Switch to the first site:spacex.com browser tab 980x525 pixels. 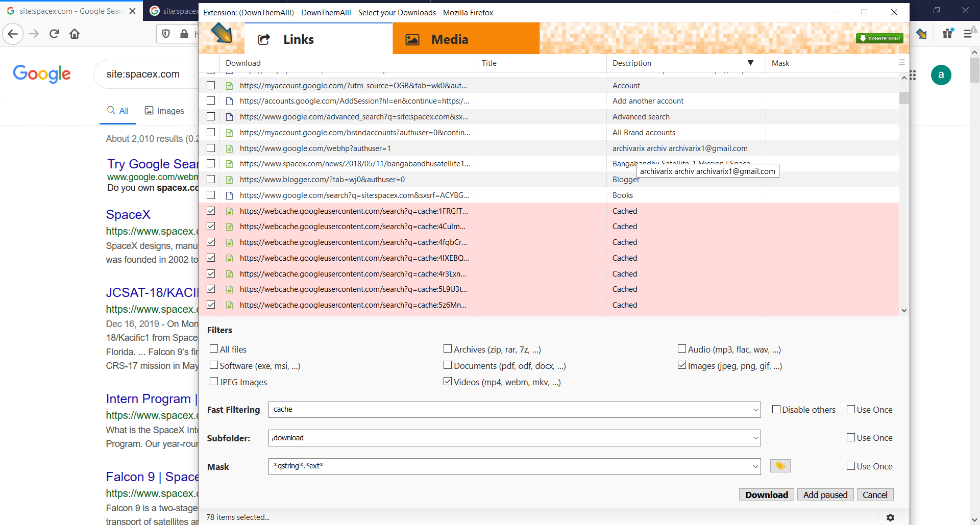pyautogui.click(x=71, y=11)
